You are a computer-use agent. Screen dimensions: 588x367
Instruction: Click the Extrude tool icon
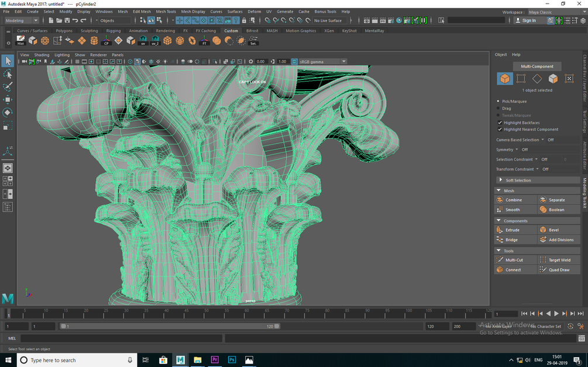pos(500,230)
